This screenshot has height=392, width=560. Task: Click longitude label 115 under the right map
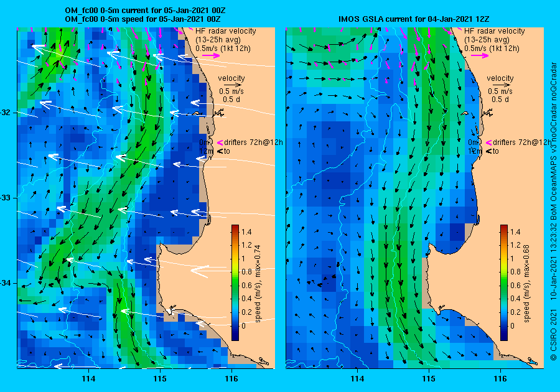(429, 379)
